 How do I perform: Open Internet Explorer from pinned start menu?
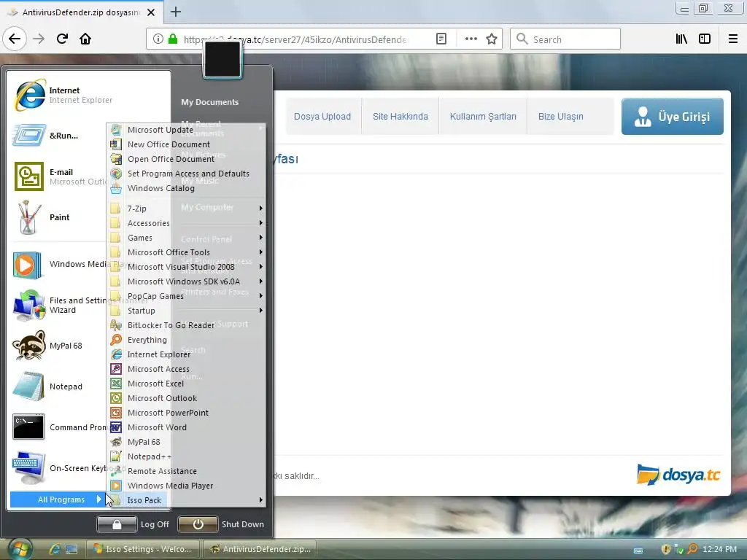64,95
